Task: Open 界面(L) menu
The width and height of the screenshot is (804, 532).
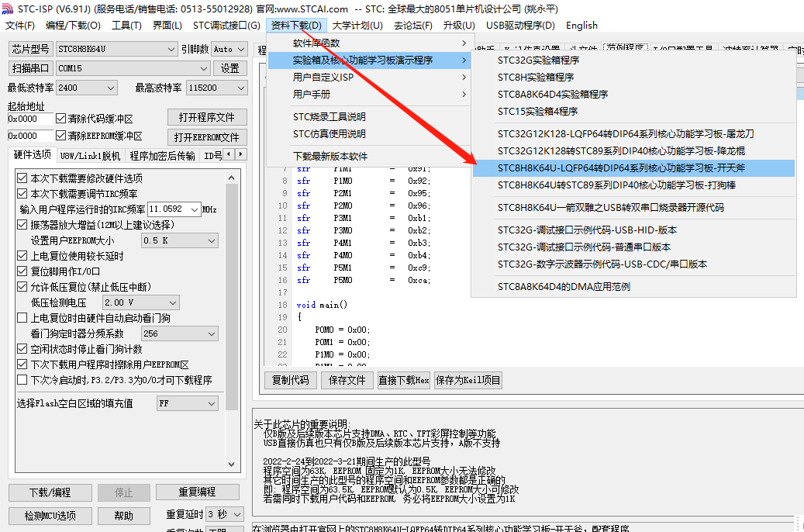Action: tap(167, 25)
